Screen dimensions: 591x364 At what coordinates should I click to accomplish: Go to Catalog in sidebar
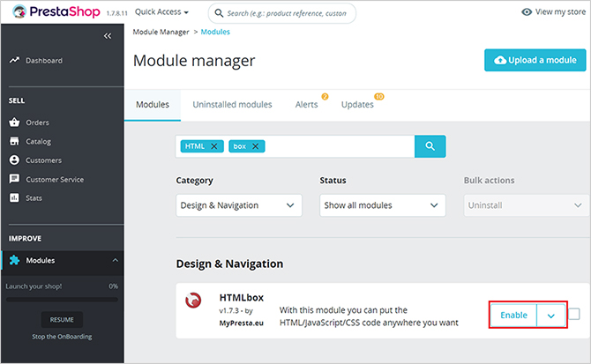click(38, 141)
